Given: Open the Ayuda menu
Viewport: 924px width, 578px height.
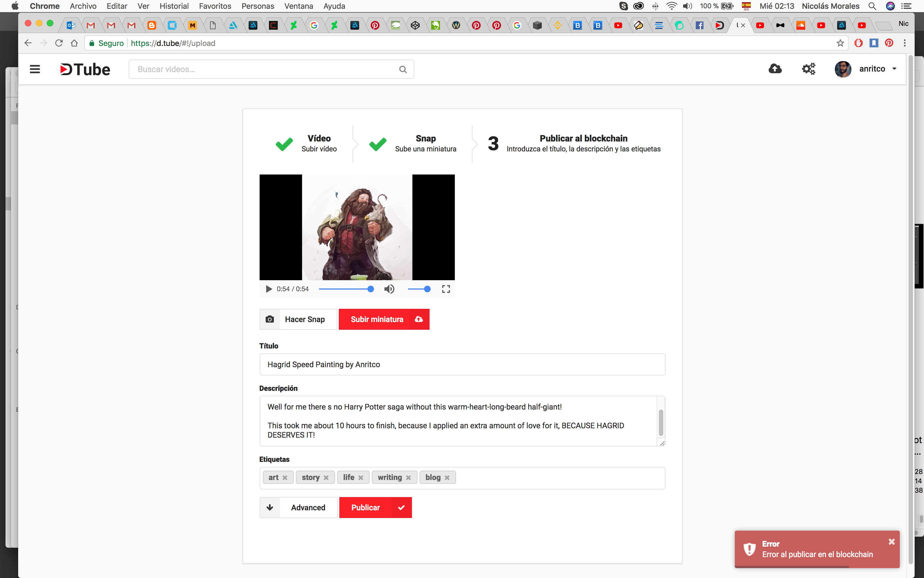Looking at the screenshot, I should pyautogui.click(x=334, y=6).
